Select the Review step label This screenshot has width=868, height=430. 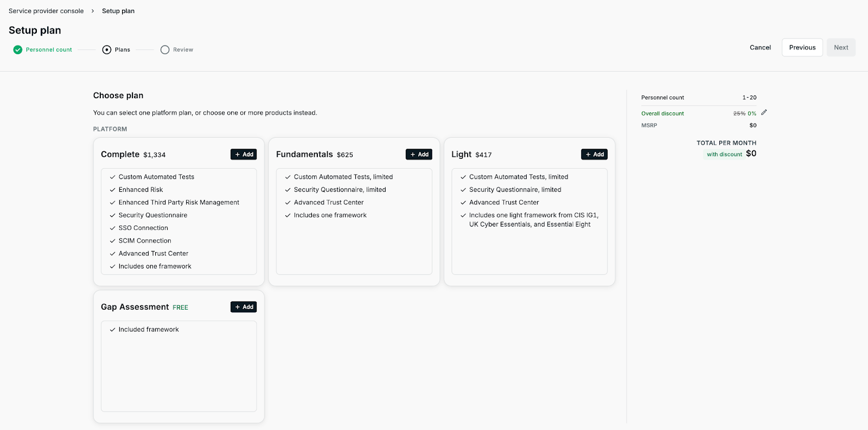[183, 50]
